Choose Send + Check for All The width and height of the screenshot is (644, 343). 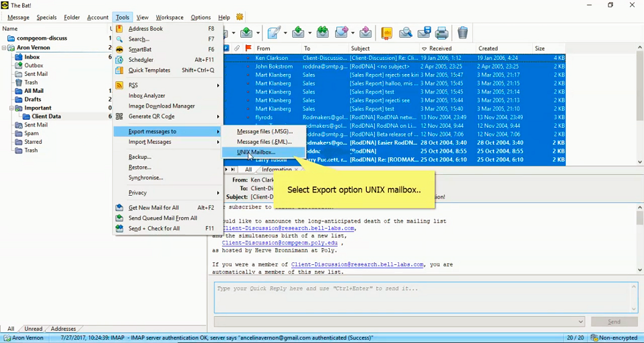pyautogui.click(x=168, y=229)
